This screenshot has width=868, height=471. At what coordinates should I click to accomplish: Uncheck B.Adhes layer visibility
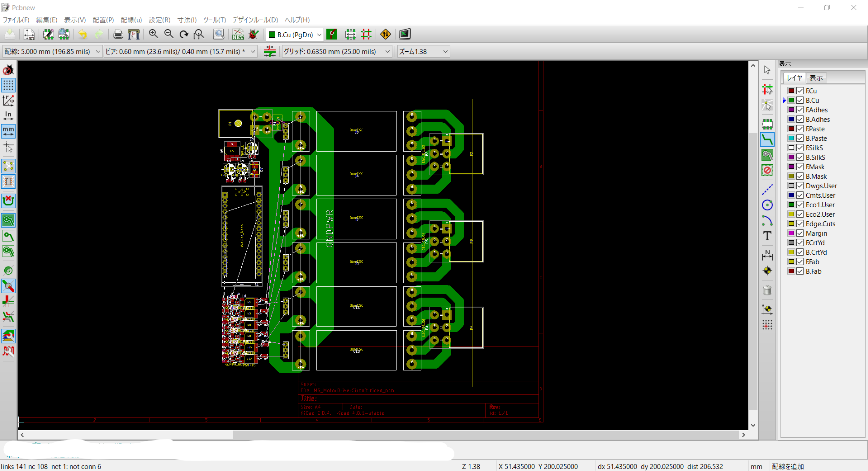[x=800, y=119]
